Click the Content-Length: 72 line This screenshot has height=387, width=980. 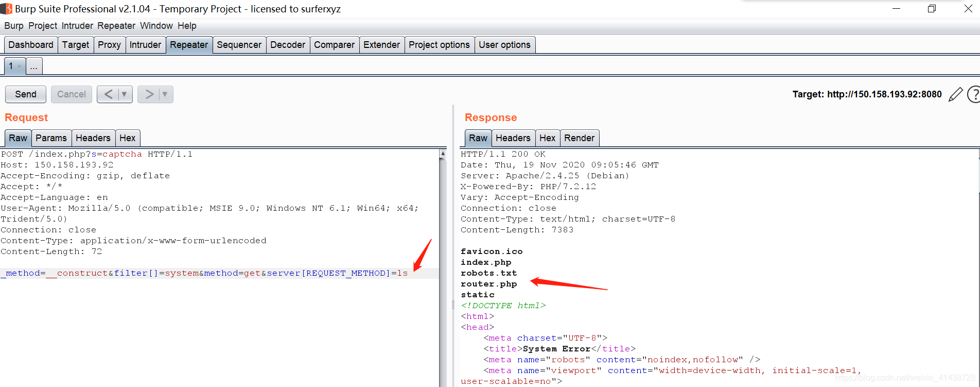(51, 251)
